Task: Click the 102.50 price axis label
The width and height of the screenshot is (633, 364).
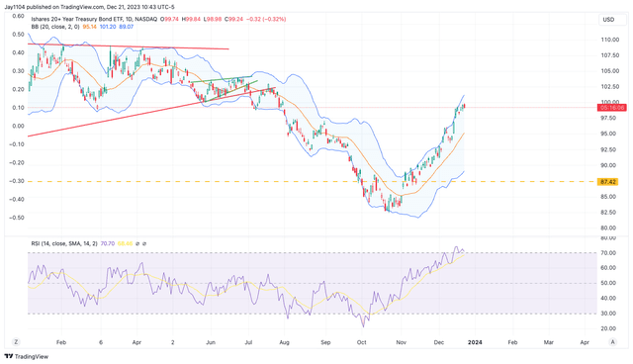Action: (610, 87)
